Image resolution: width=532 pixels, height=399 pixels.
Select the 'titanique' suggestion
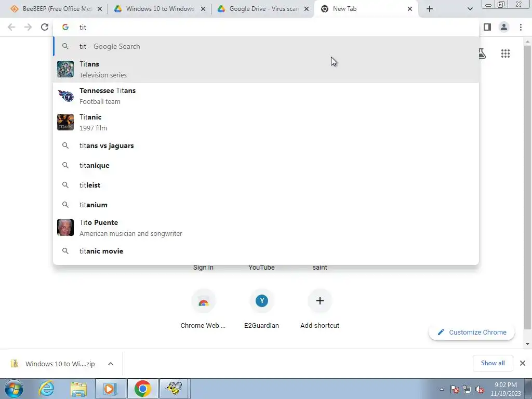coord(266,165)
